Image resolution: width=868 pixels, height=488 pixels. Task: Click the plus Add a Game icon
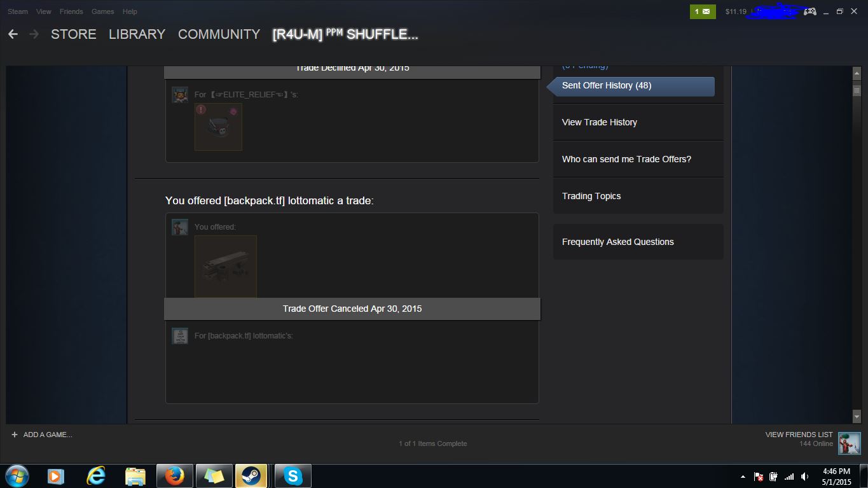coord(14,435)
